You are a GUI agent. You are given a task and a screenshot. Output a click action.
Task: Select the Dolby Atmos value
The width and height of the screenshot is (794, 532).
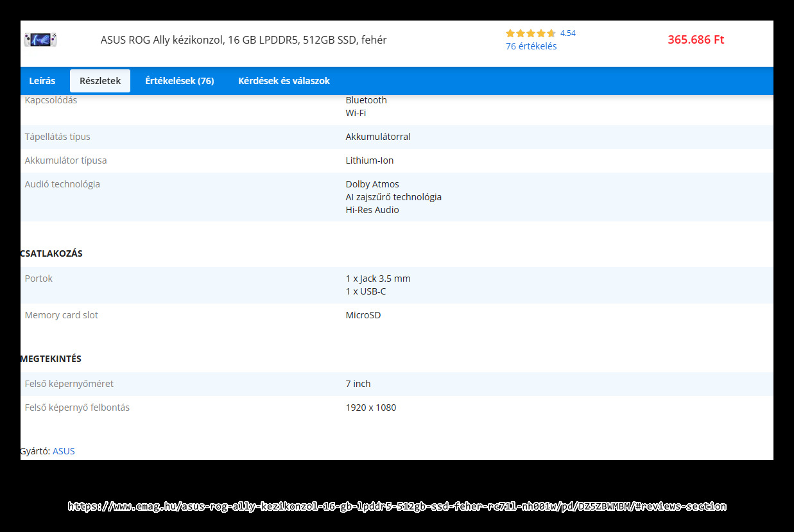point(372,184)
